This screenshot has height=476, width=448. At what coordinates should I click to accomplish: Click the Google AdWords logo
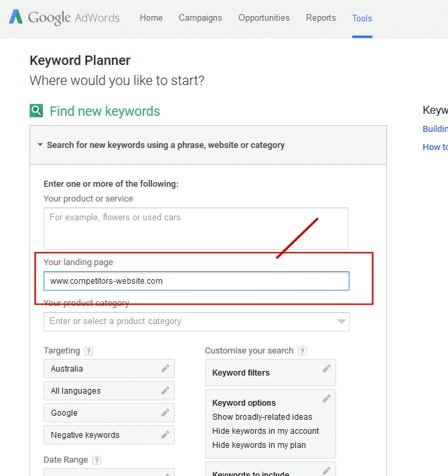click(64, 17)
